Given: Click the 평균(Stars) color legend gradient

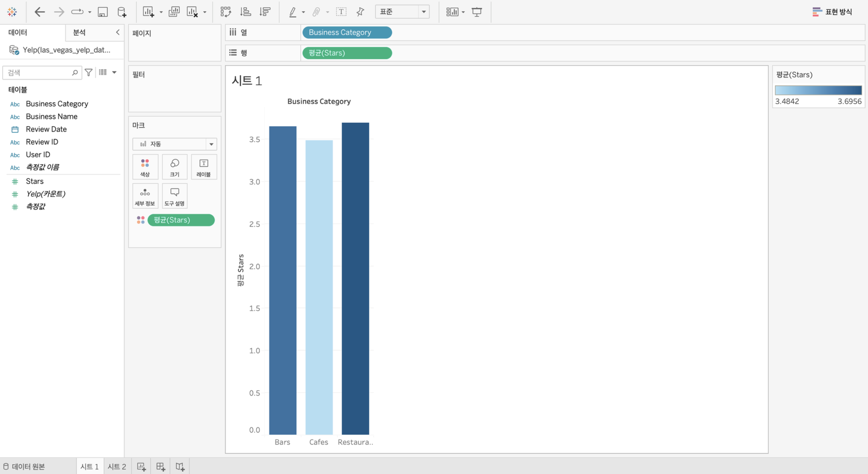Looking at the screenshot, I should pyautogui.click(x=818, y=90).
